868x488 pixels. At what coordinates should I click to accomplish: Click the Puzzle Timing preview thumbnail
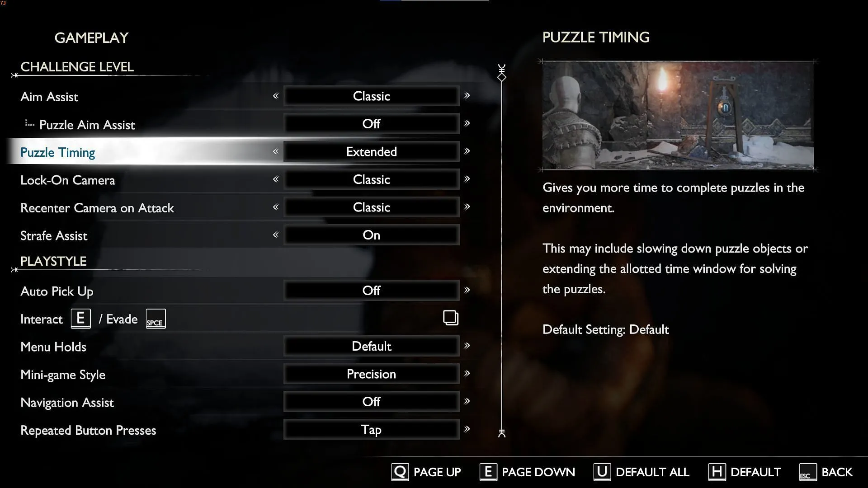(x=677, y=115)
